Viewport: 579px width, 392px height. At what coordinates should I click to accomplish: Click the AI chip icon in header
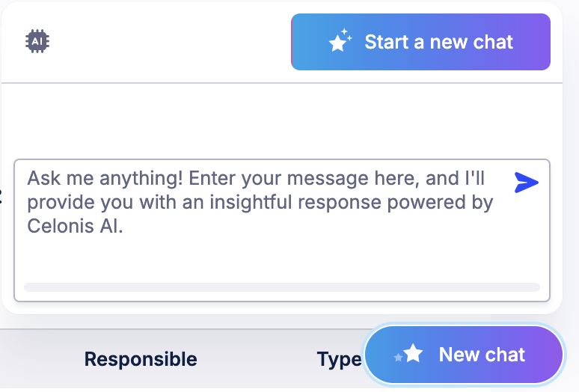(37, 41)
